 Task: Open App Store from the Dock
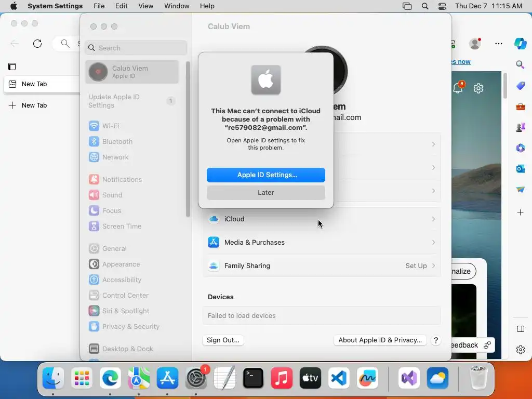[167, 378]
